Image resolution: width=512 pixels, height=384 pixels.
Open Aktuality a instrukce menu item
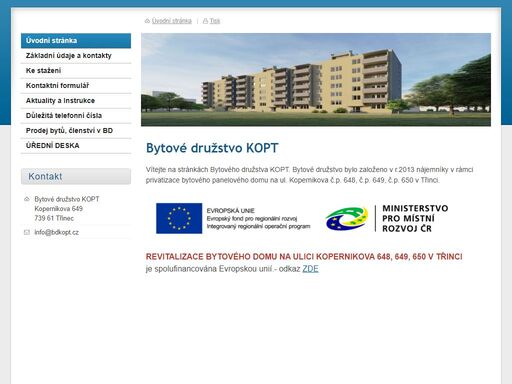tap(76, 101)
